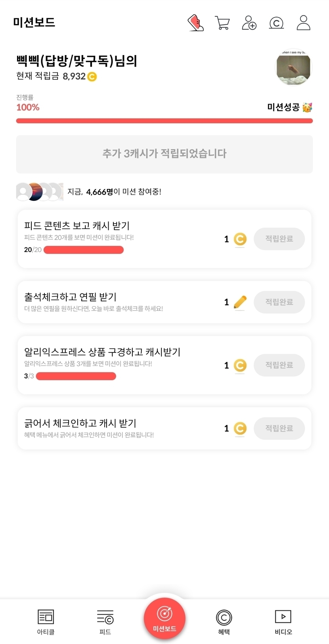Open the profile picture thumbnail

(293, 68)
